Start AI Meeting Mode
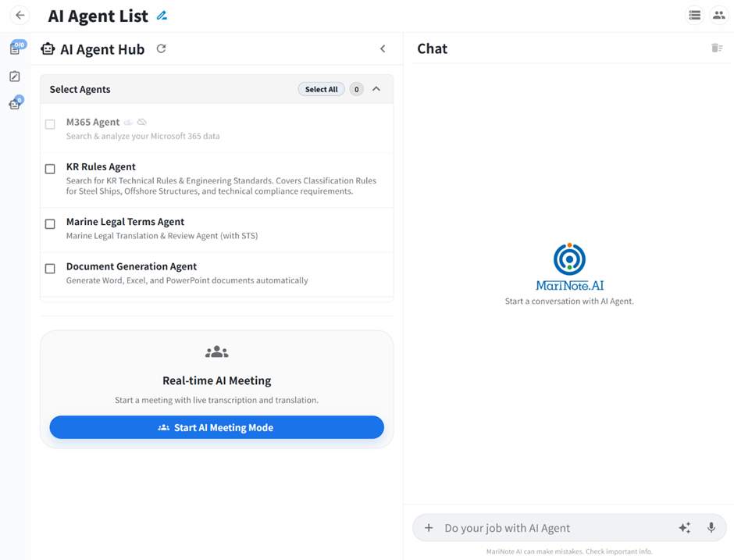This screenshot has width=734, height=560. pos(216,427)
